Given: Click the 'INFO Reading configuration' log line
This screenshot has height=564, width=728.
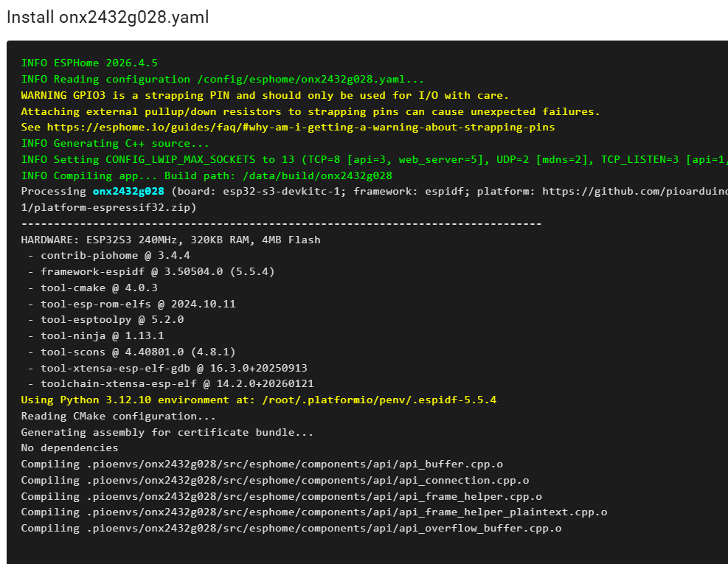Looking at the screenshot, I should point(223,79).
